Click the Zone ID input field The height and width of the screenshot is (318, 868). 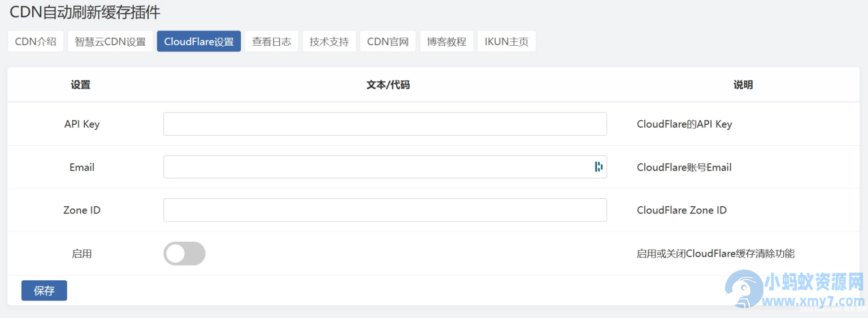[385, 210]
